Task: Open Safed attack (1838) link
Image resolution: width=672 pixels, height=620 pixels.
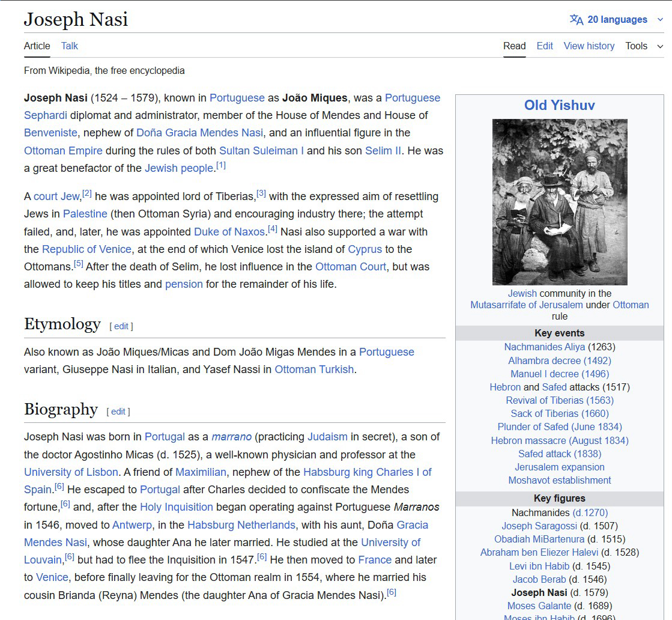Action: (x=559, y=454)
